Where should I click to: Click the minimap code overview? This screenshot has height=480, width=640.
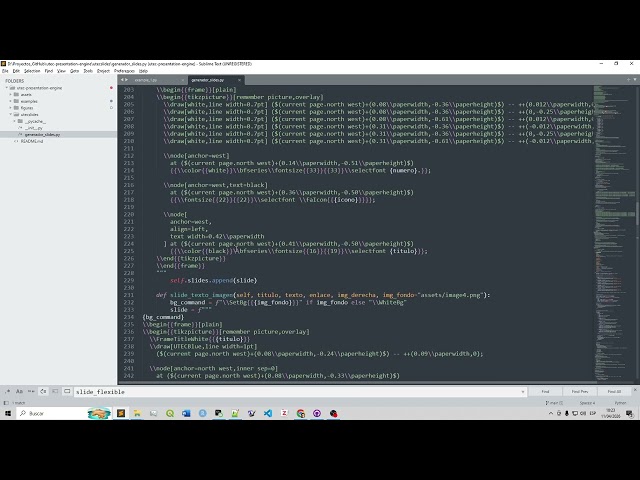click(613, 233)
